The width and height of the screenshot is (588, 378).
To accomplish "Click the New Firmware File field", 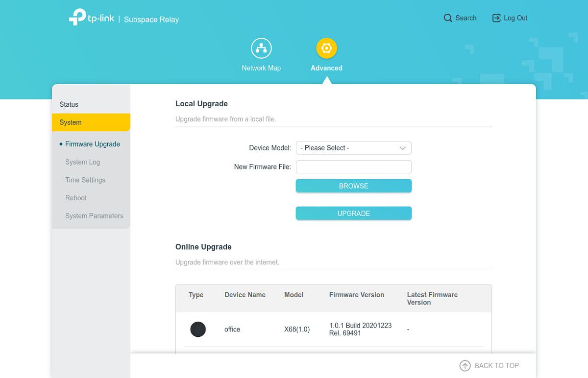I will click(x=353, y=167).
